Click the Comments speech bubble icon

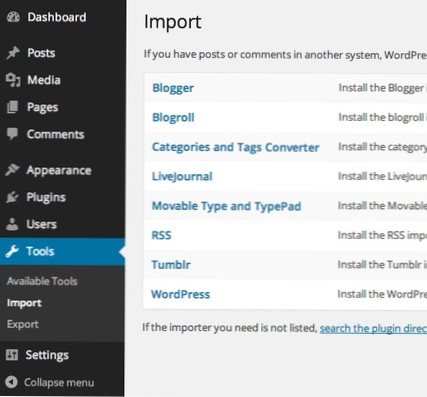click(x=13, y=134)
